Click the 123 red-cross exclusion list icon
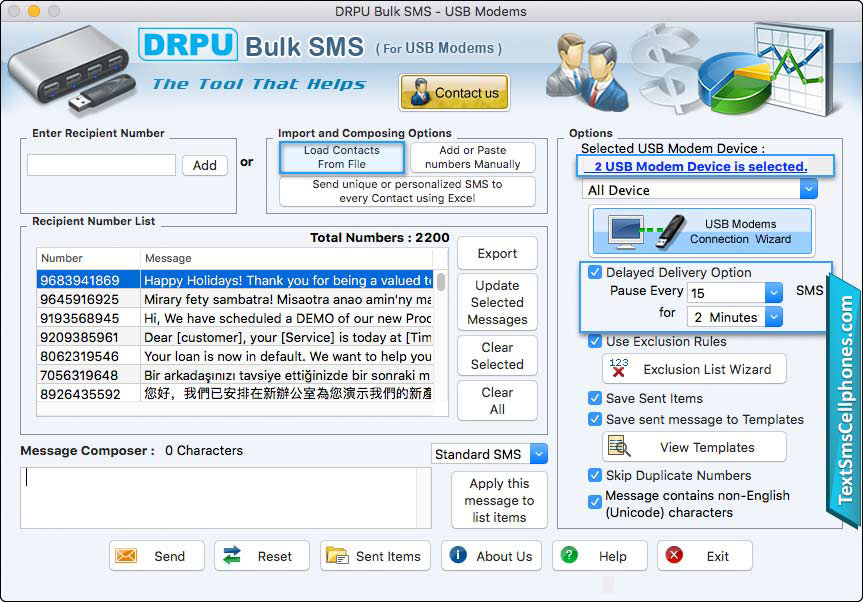 tap(619, 368)
